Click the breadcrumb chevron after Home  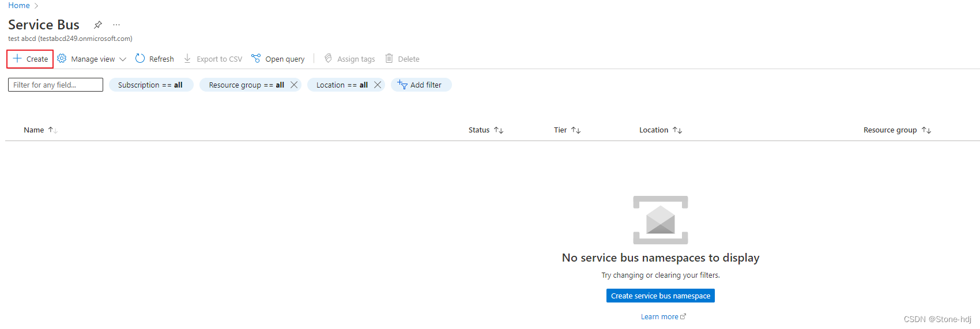36,6
